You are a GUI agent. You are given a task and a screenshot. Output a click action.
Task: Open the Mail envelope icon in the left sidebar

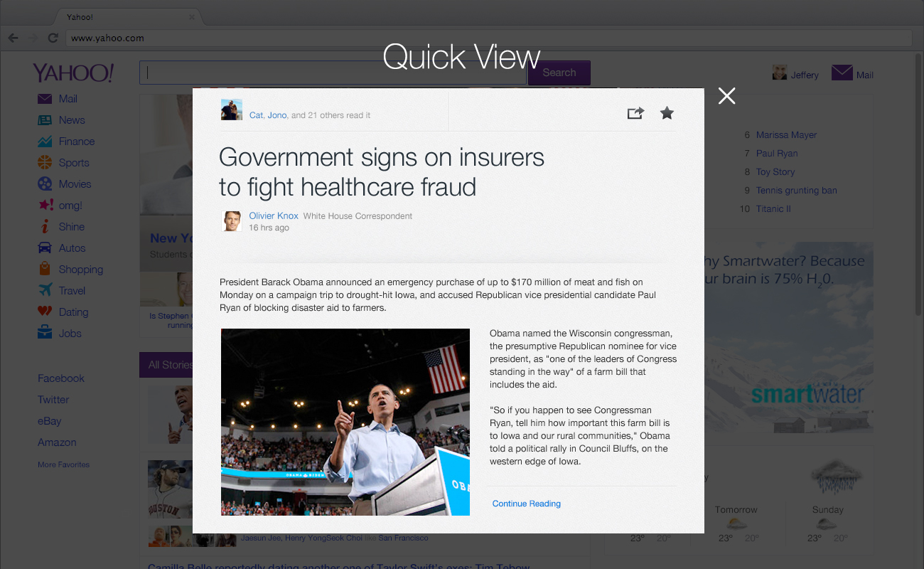coord(45,99)
